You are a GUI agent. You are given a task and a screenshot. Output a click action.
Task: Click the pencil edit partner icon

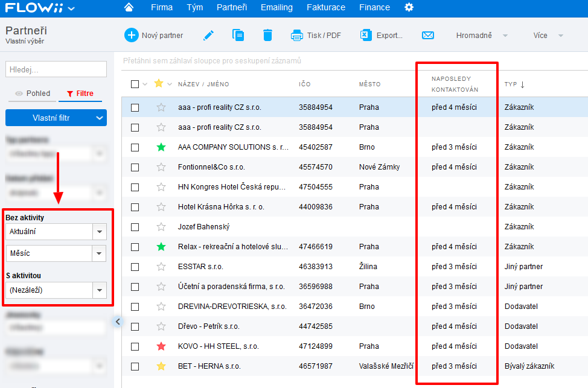click(208, 36)
